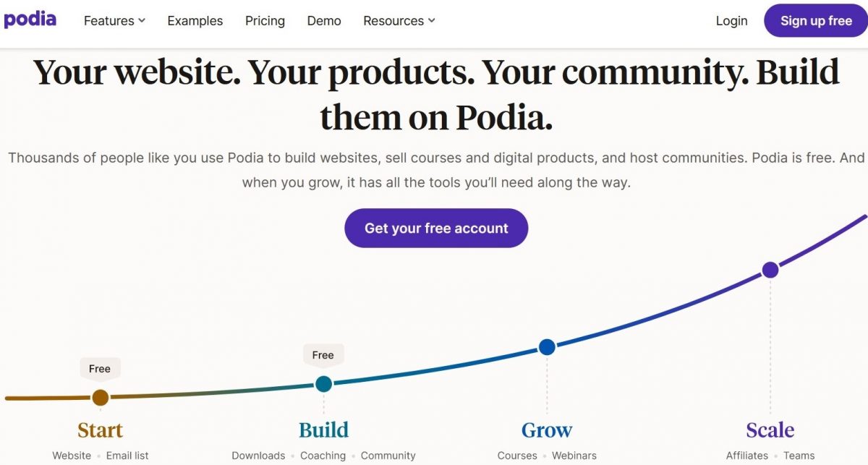Click the Free badge above Build
Image resolution: width=868 pixels, height=465 pixels.
pyautogui.click(x=323, y=355)
